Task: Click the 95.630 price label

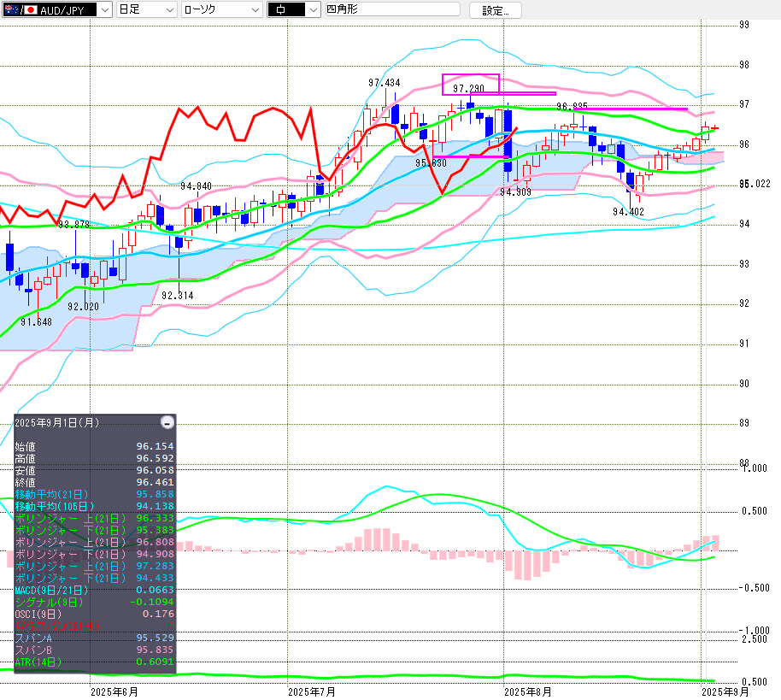Action: coord(431,163)
